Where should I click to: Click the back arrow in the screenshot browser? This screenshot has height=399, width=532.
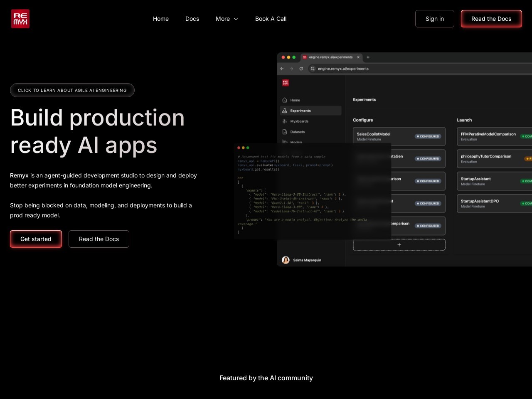[x=282, y=69]
